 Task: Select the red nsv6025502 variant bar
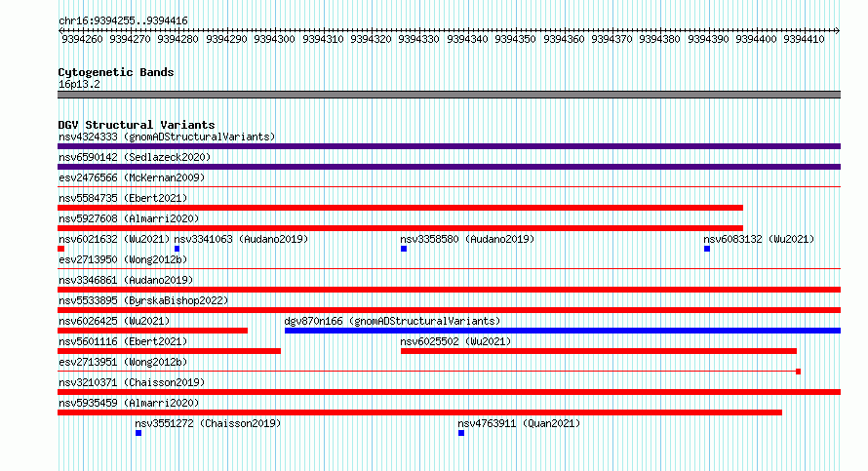[599, 351]
